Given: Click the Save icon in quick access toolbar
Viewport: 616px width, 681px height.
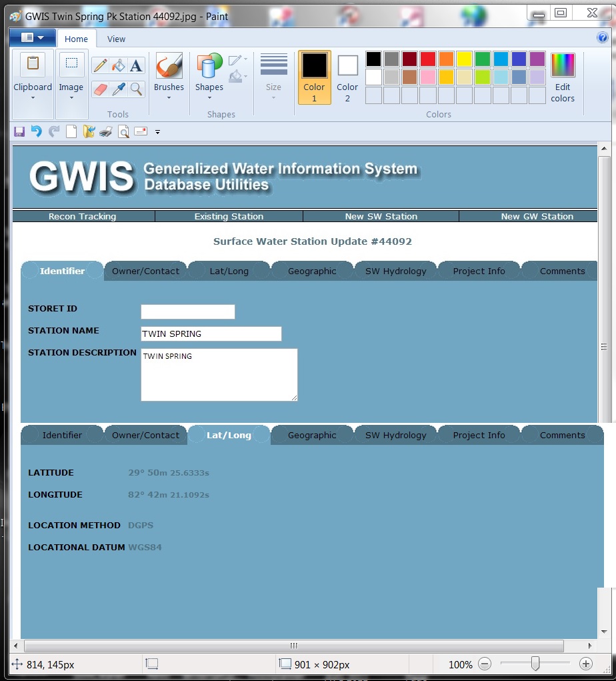Looking at the screenshot, I should (19, 131).
